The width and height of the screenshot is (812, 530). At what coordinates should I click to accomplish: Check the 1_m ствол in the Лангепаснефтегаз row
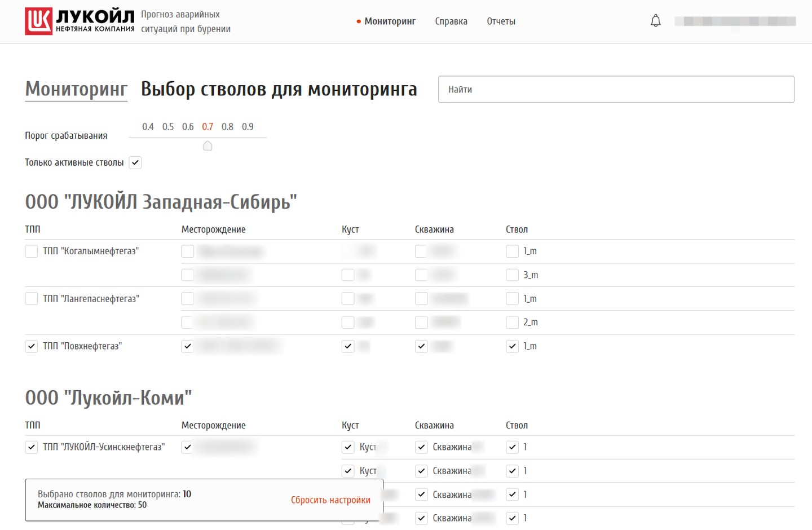(x=512, y=299)
